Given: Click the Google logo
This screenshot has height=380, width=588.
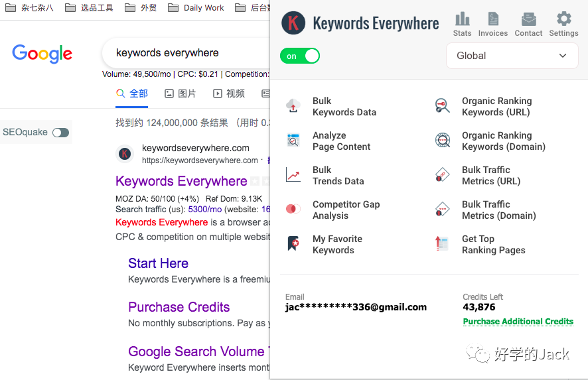Looking at the screenshot, I should (x=42, y=54).
